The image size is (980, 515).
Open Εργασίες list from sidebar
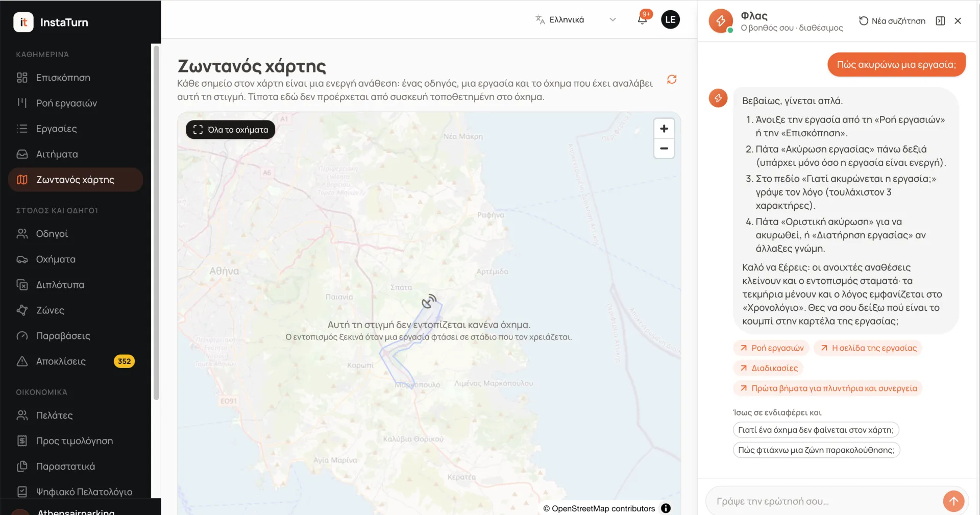76,129
